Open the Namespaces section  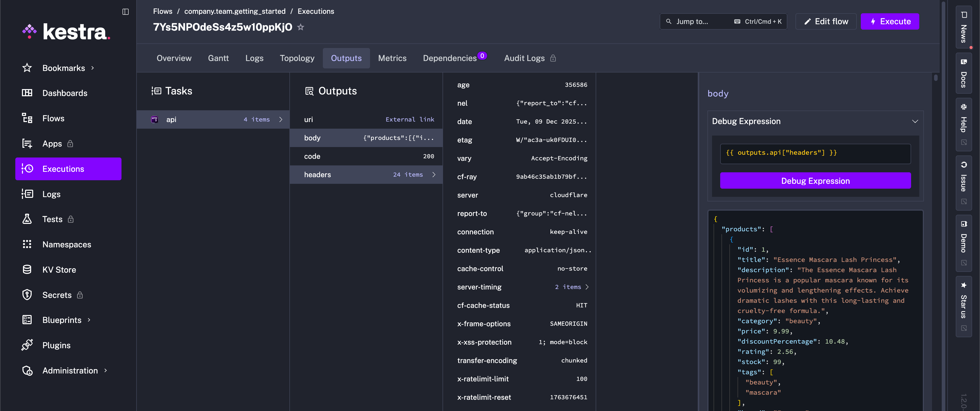(67, 244)
